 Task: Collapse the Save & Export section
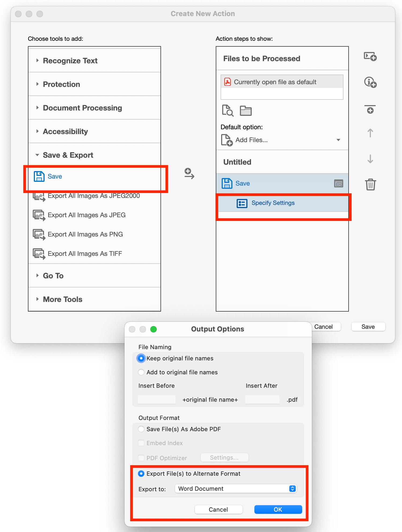pos(38,155)
